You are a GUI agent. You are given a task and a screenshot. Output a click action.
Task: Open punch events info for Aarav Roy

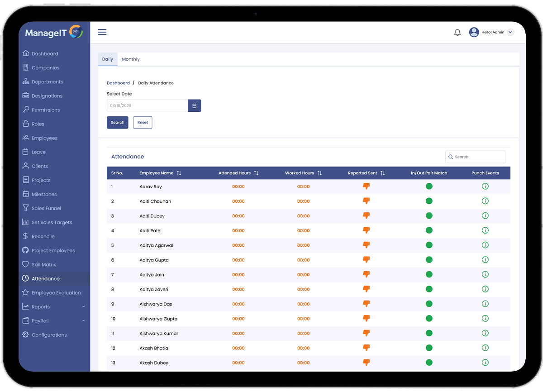click(x=485, y=186)
